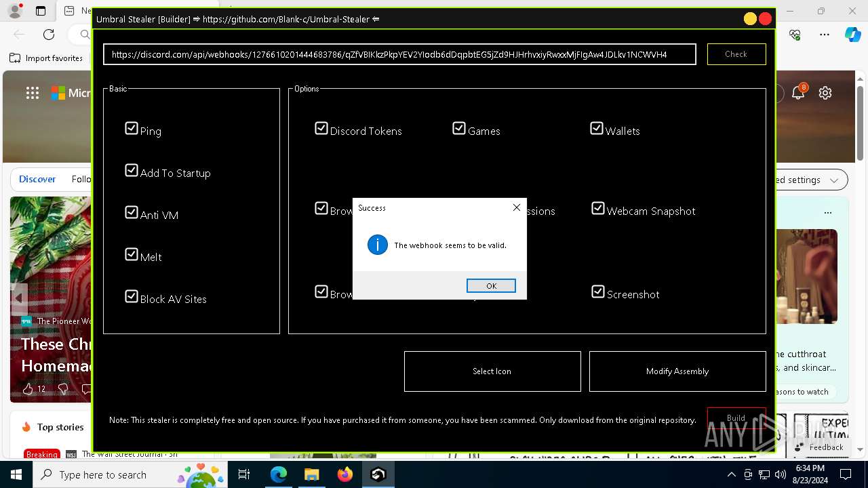This screenshot has height=488, width=868.
Task: Click the carousel previous arrow on news card
Action: click(x=18, y=298)
